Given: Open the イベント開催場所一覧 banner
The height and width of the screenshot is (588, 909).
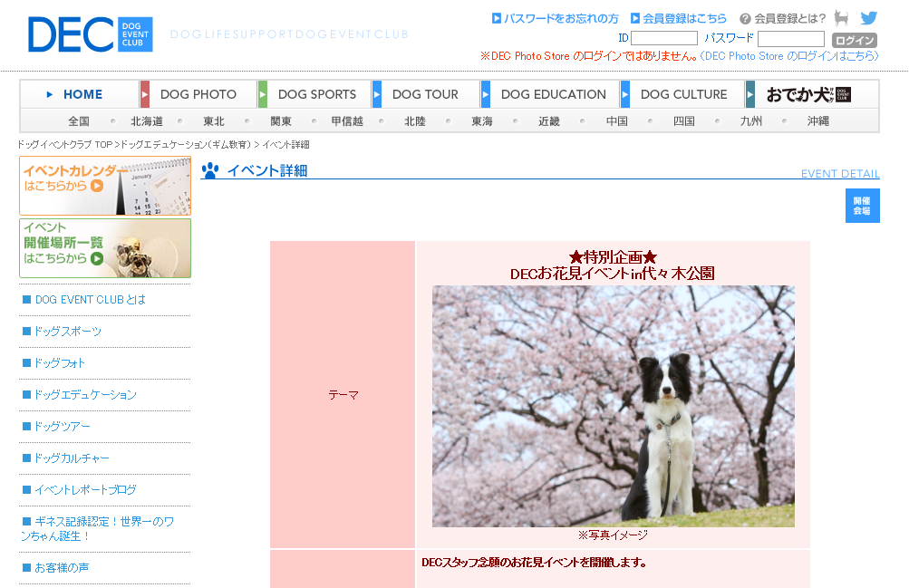Looking at the screenshot, I should (x=105, y=248).
